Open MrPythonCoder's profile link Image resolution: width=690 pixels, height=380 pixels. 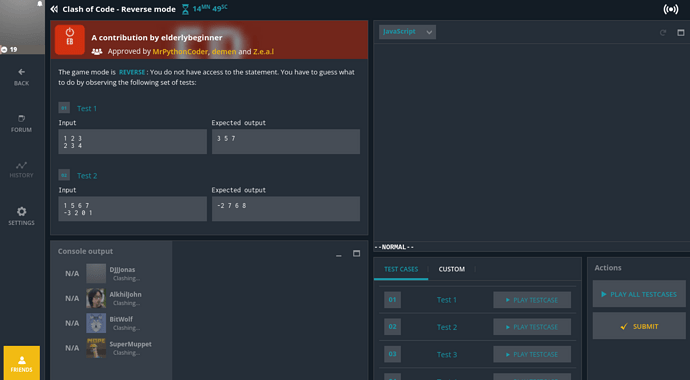pos(180,51)
